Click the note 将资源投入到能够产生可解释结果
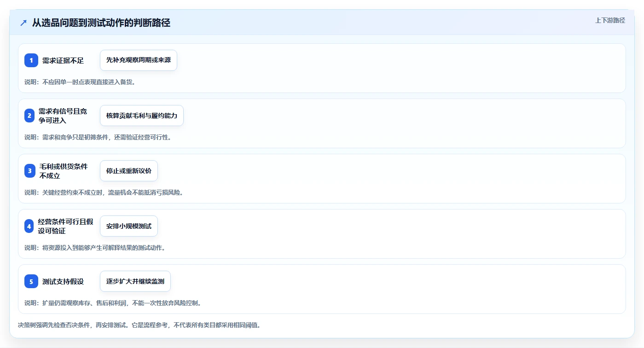 coord(88,248)
